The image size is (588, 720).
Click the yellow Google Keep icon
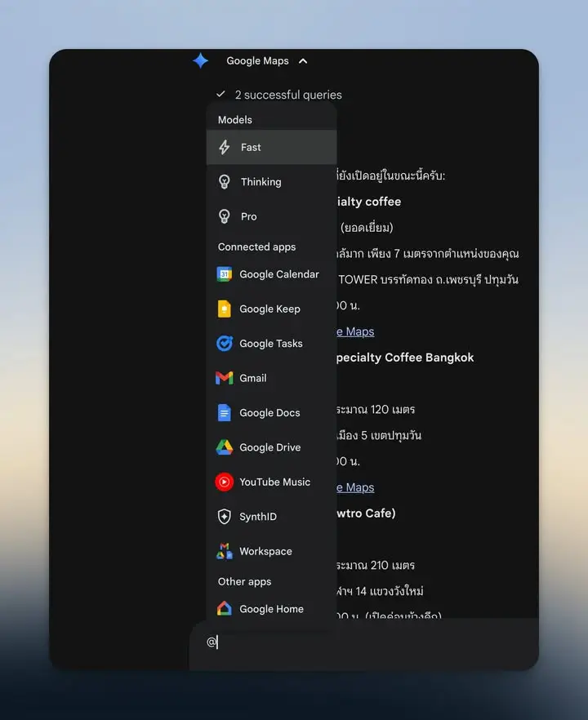click(x=224, y=309)
